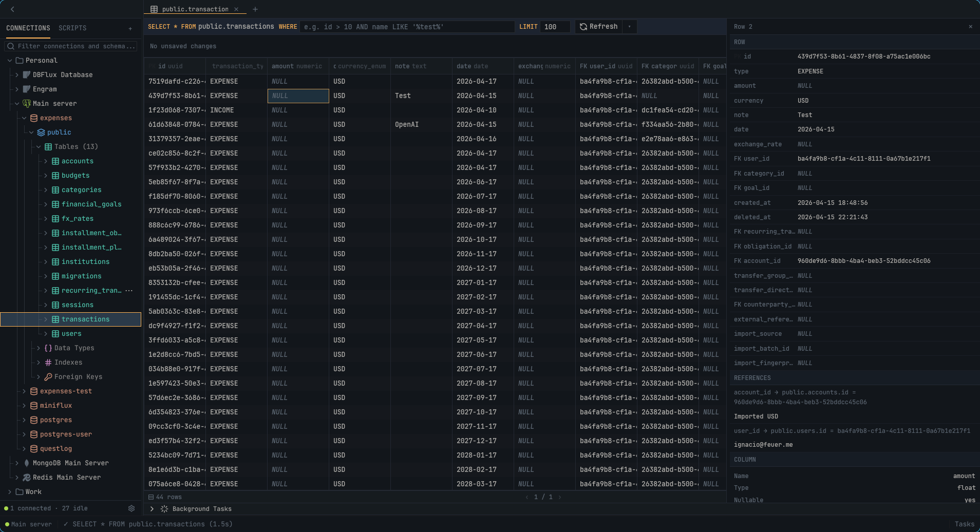Click the accounts table icon
980x532 pixels.
click(x=55, y=161)
